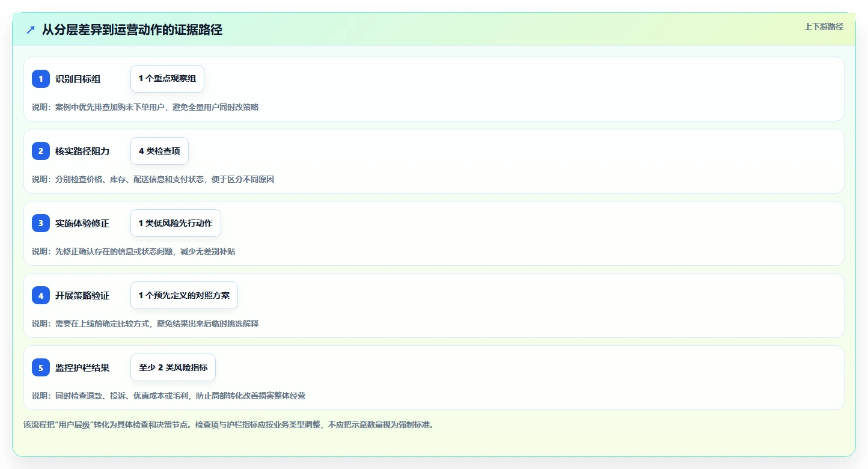
Task: Click the step 3 number badge
Action: point(41,223)
